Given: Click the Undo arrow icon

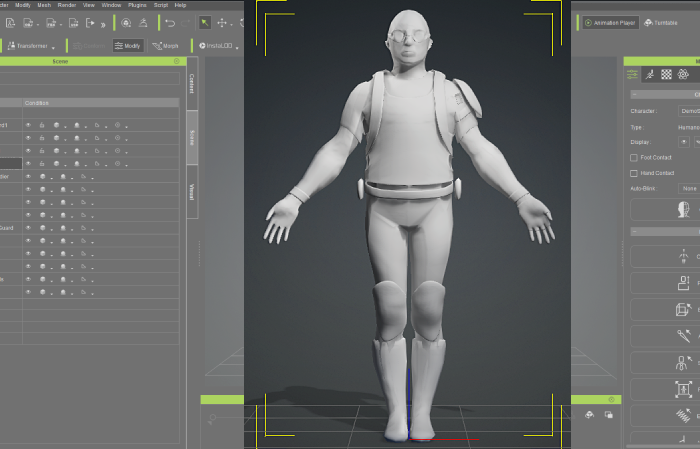Looking at the screenshot, I should coord(170,23).
